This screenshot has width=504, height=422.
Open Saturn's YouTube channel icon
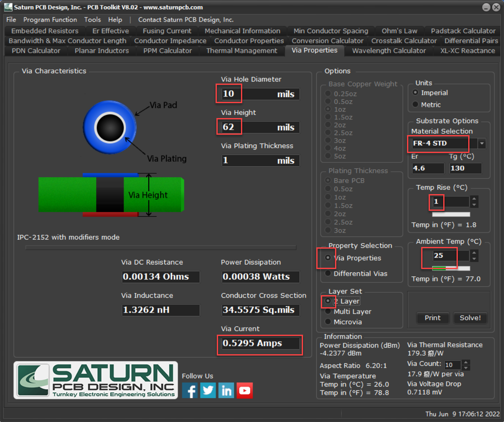coord(245,390)
